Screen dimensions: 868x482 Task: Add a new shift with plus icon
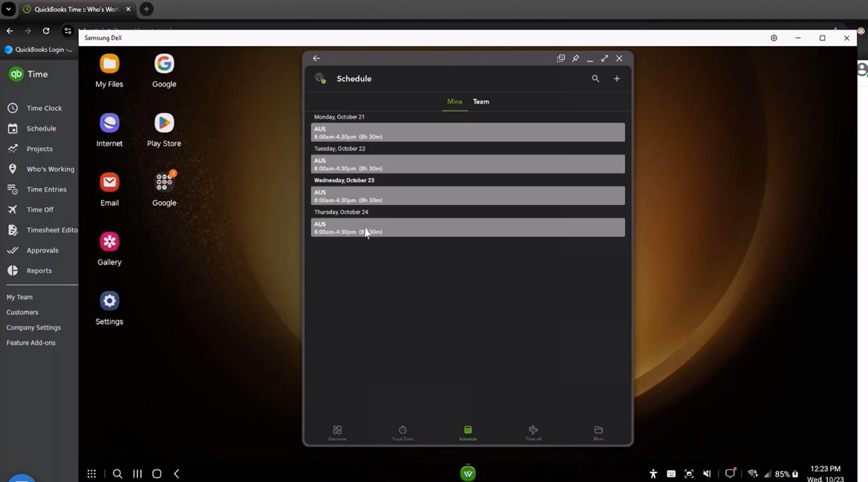pyautogui.click(x=616, y=79)
